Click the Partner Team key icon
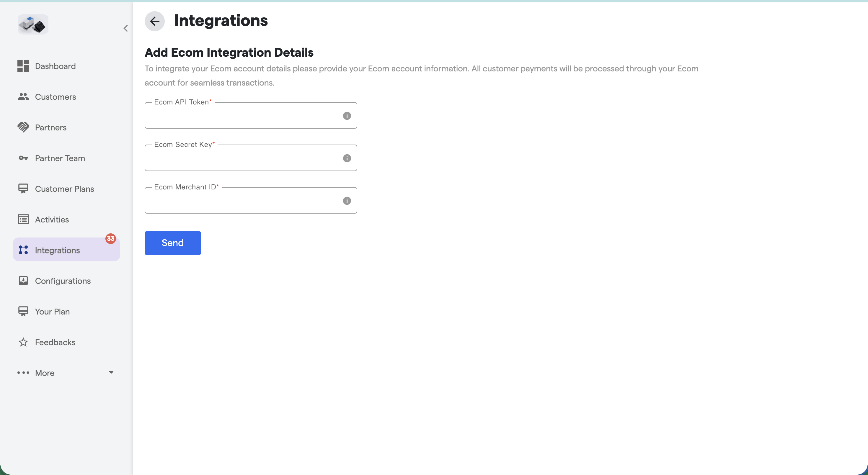 23,158
